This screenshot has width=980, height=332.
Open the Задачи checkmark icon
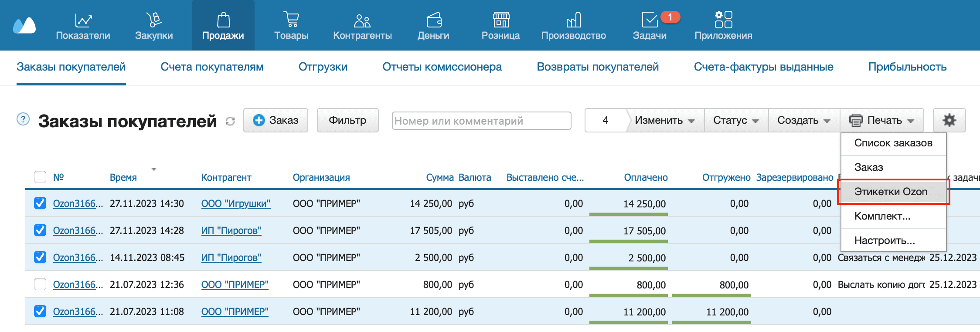(x=650, y=20)
